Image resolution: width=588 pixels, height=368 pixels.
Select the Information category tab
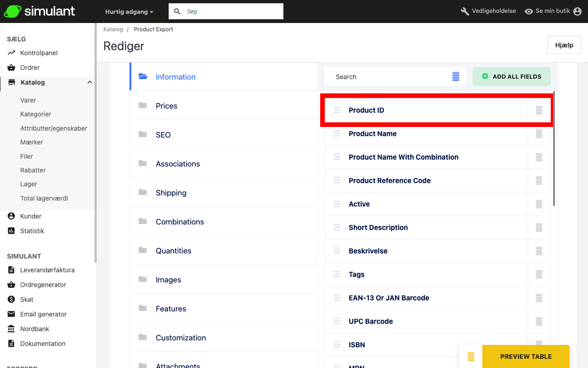click(x=175, y=77)
